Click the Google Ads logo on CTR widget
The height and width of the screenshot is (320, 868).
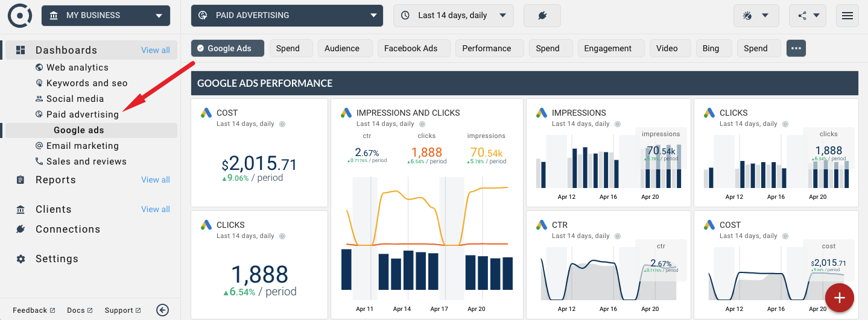(541, 225)
